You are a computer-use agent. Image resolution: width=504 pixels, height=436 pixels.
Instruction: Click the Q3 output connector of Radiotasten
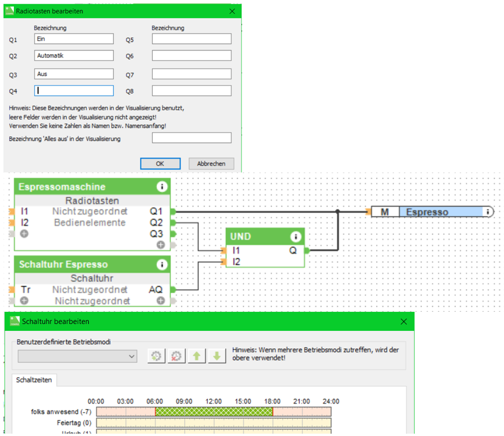click(x=173, y=233)
